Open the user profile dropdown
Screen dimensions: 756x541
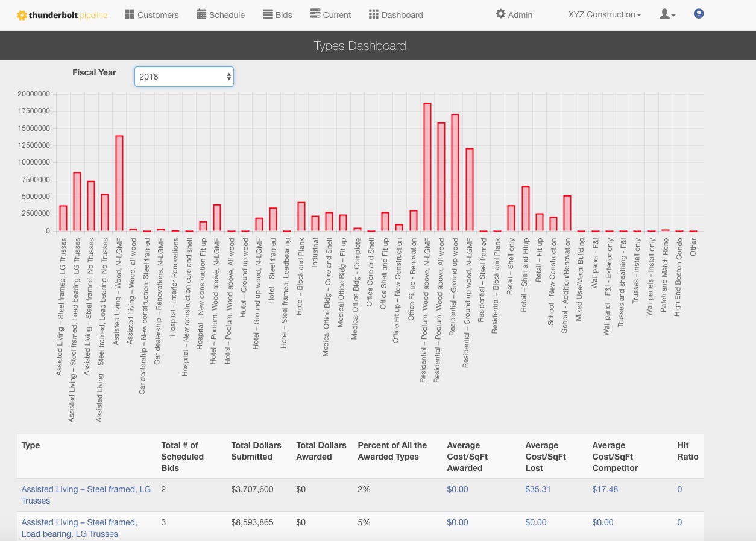pyautogui.click(x=667, y=14)
